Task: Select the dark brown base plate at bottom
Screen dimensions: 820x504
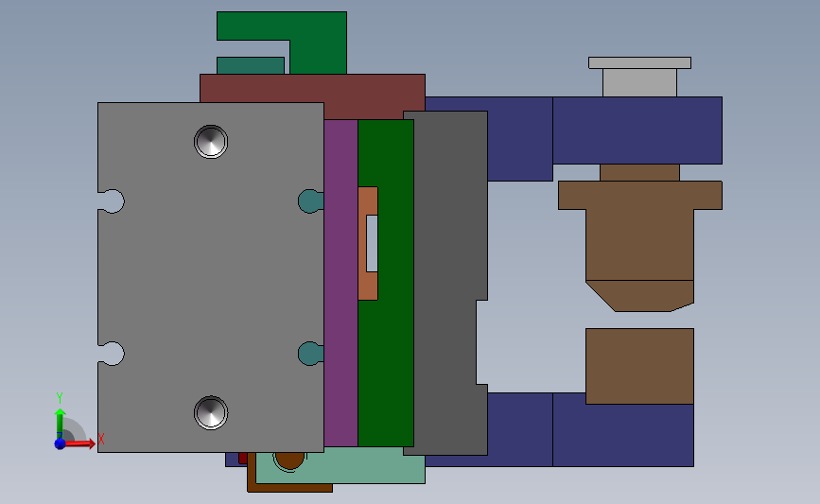Action: tap(290, 488)
